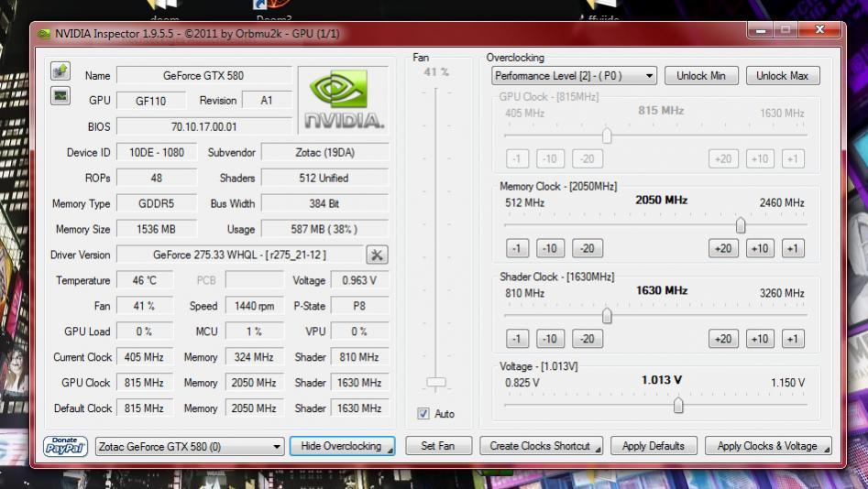The width and height of the screenshot is (868, 489).
Task: Click the PayPal Donate button
Action: [x=65, y=446]
